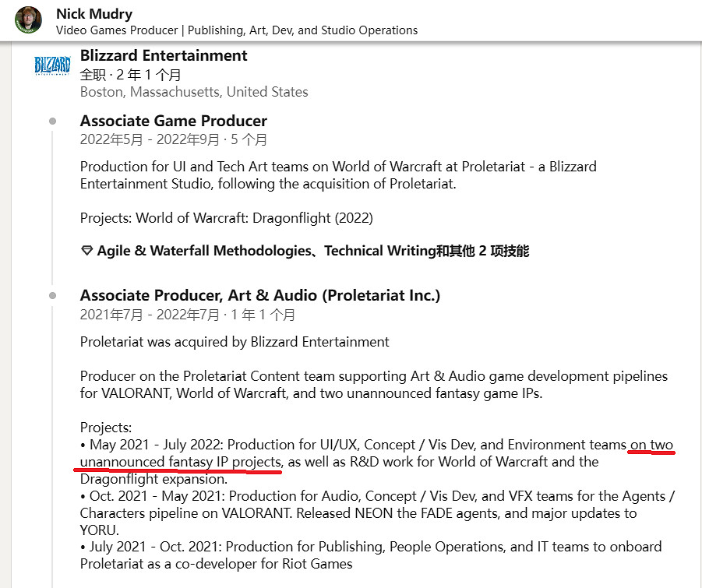Click the 2021年7月 - 2022年7月 date range
702x588 pixels.
[x=187, y=315]
